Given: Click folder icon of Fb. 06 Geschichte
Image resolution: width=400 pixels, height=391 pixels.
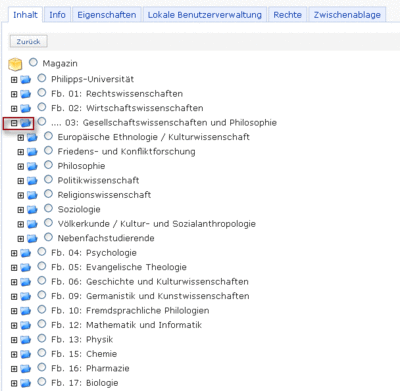Looking at the screenshot, I should [x=25, y=282].
